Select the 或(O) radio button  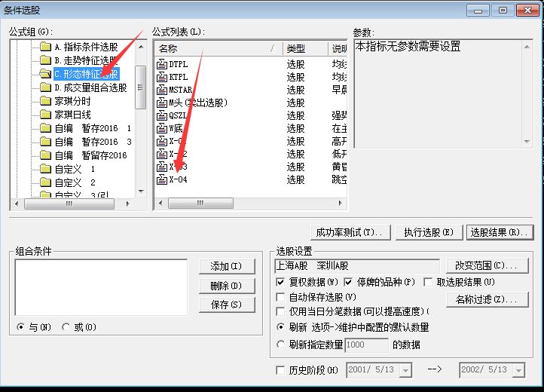66,327
